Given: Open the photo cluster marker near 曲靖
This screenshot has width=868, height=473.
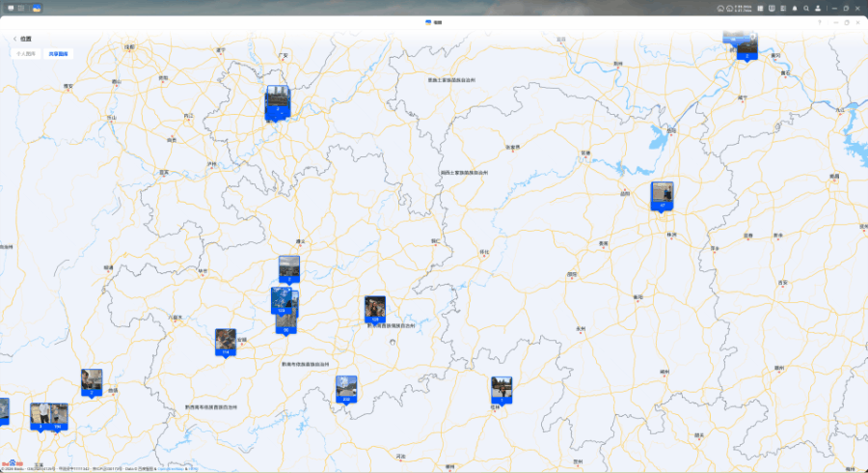Looking at the screenshot, I should point(92,381).
